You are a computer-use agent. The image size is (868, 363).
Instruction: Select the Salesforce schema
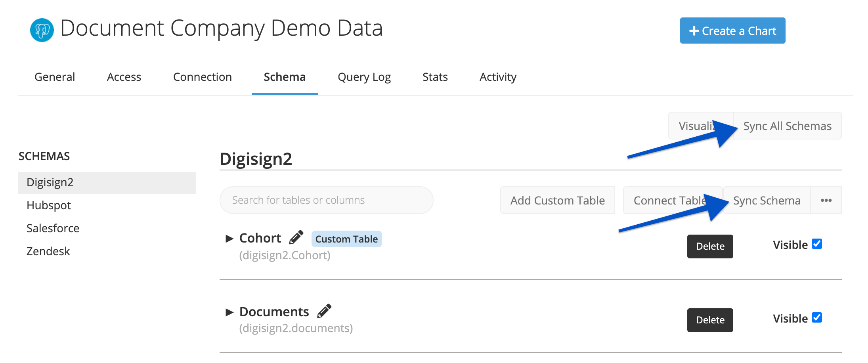click(53, 228)
